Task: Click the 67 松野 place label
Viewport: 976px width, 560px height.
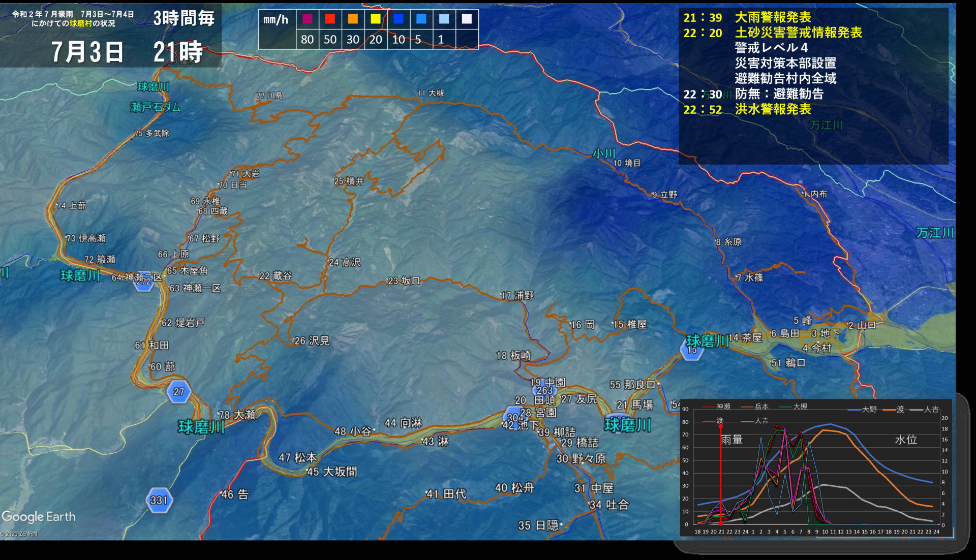Action: click(x=204, y=239)
